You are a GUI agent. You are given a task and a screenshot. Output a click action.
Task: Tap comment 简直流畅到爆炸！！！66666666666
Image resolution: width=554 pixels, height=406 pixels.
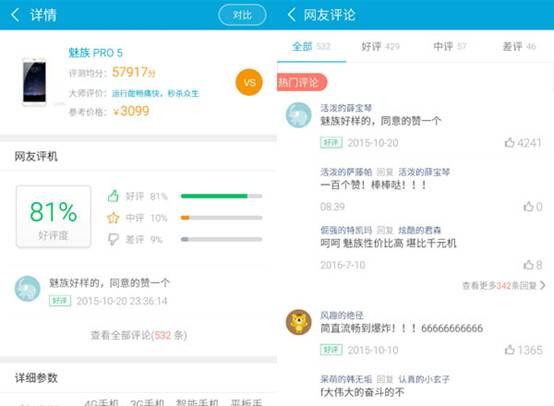tap(401, 328)
